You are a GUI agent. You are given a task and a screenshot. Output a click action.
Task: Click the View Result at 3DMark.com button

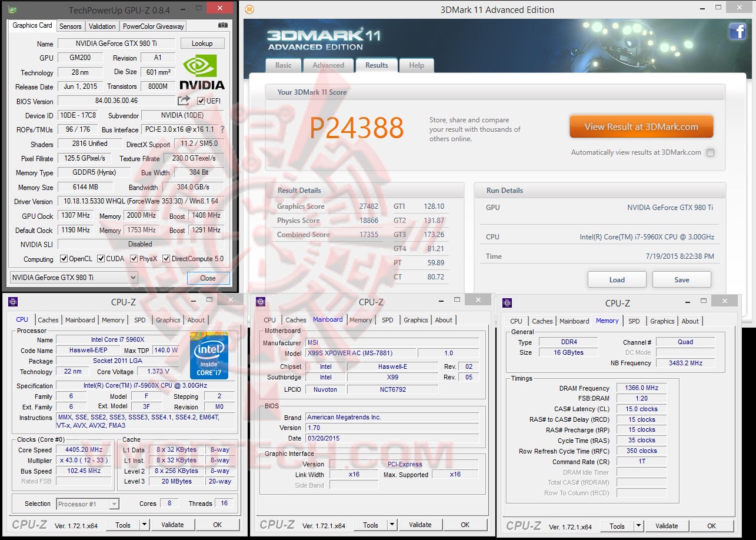(x=641, y=126)
